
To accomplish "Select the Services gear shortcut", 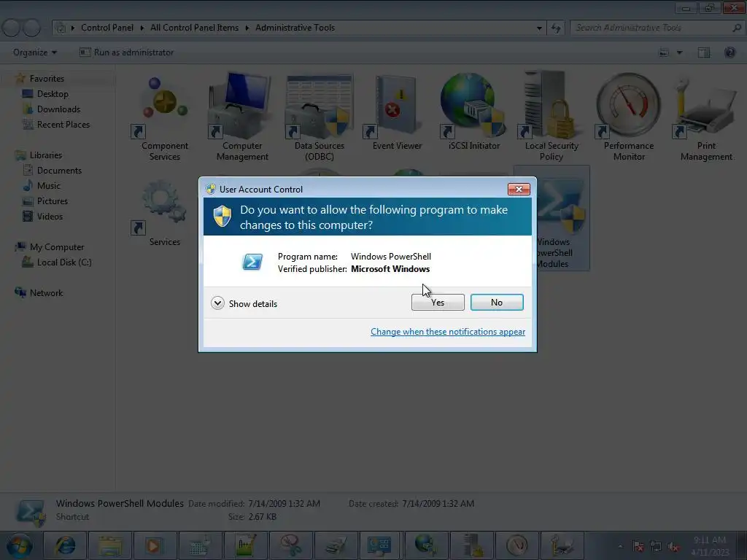I will point(164,212).
